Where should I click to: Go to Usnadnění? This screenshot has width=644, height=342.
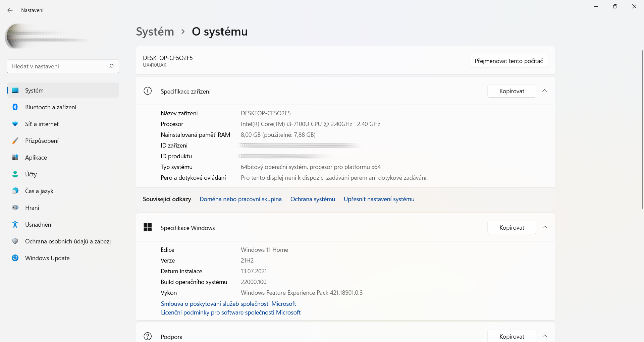(x=63, y=224)
